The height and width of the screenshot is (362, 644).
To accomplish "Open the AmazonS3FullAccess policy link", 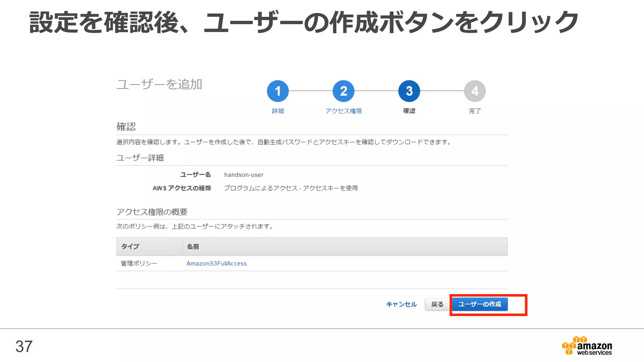I will 217,263.
